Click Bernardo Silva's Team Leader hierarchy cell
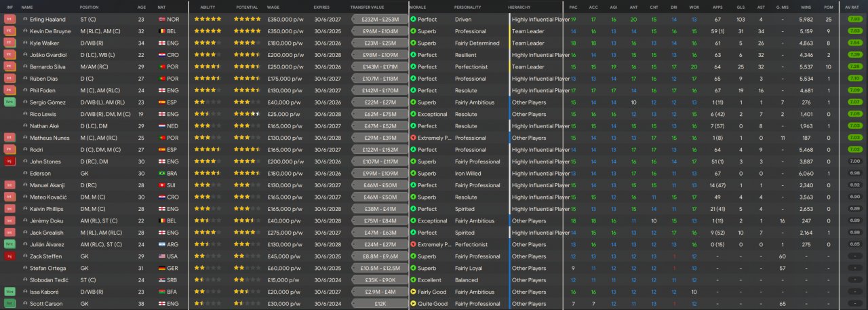This screenshot has width=868, height=310. [x=528, y=67]
